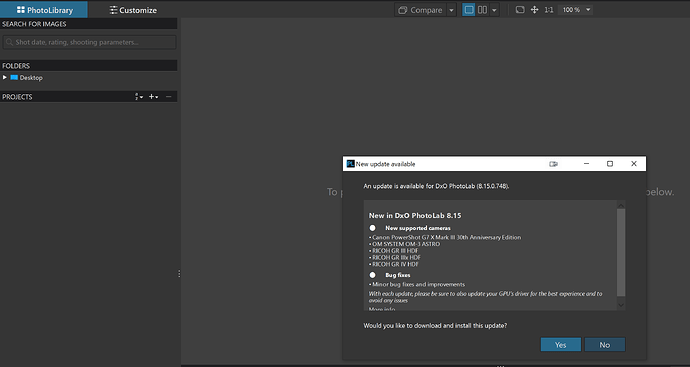Click the SEARCH FOR IMAGES header
This screenshot has width=690, height=367.
pos(88,24)
